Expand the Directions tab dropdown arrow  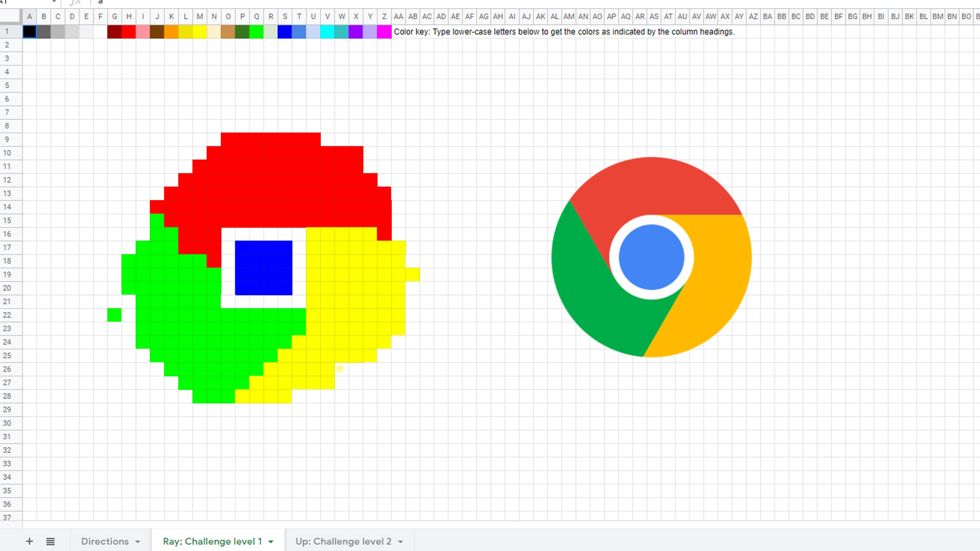(138, 542)
